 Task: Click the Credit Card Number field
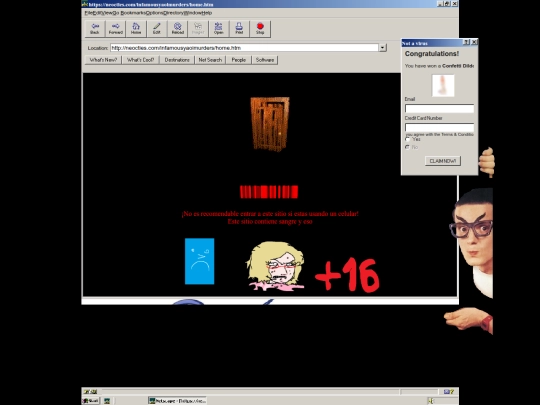(439, 128)
